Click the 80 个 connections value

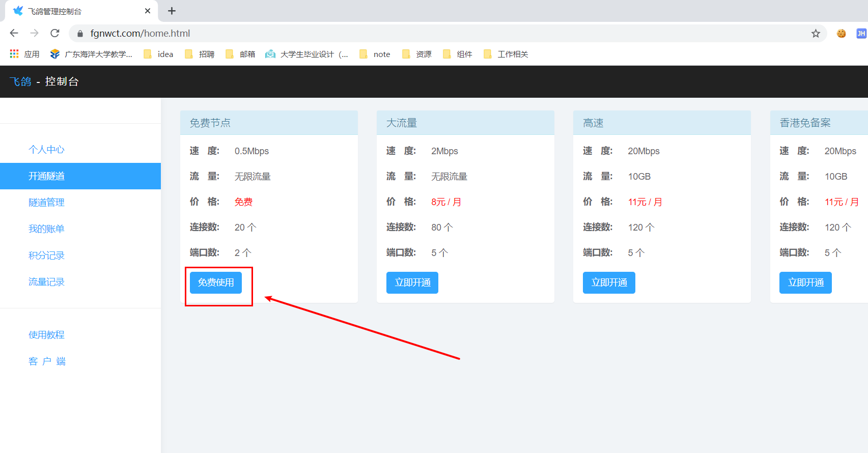click(442, 228)
